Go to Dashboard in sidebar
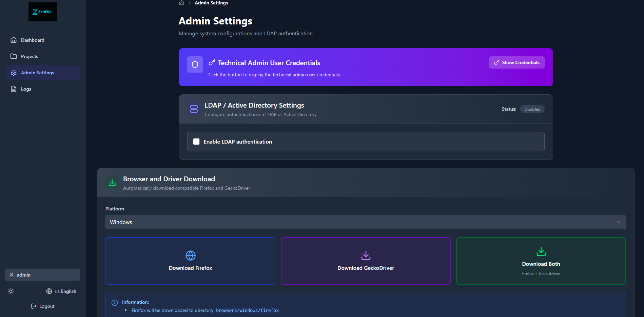Image resolution: width=644 pixels, height=317 pixels. 33,40
